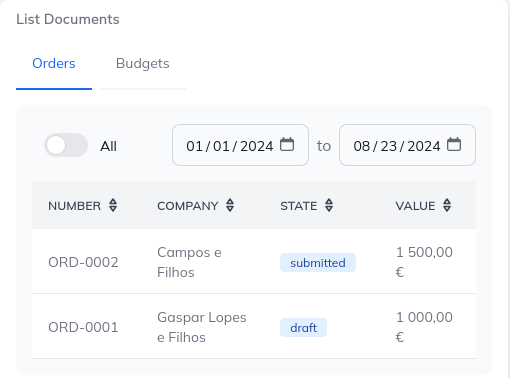Open the Budgets tab
The height and width of the screenshot is (378, 510).
coord(143,63)
